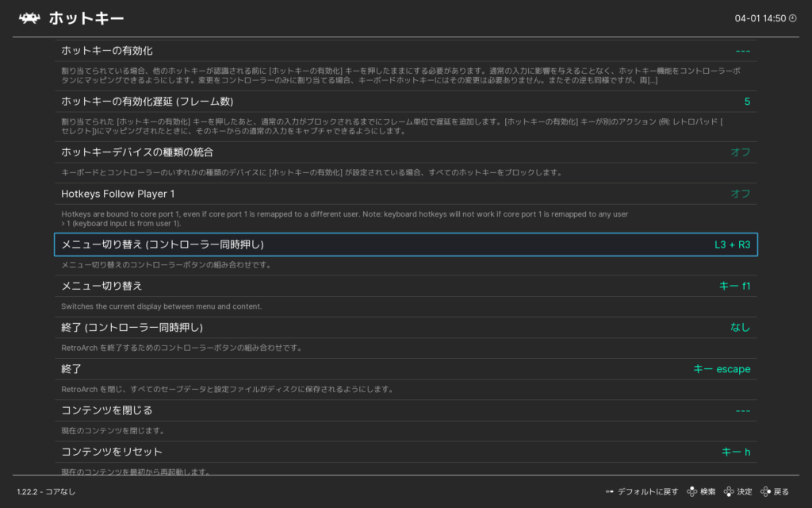Click the clock icon beside the time
The height and width of the screenshot is (508, 812).
(792, 18)
